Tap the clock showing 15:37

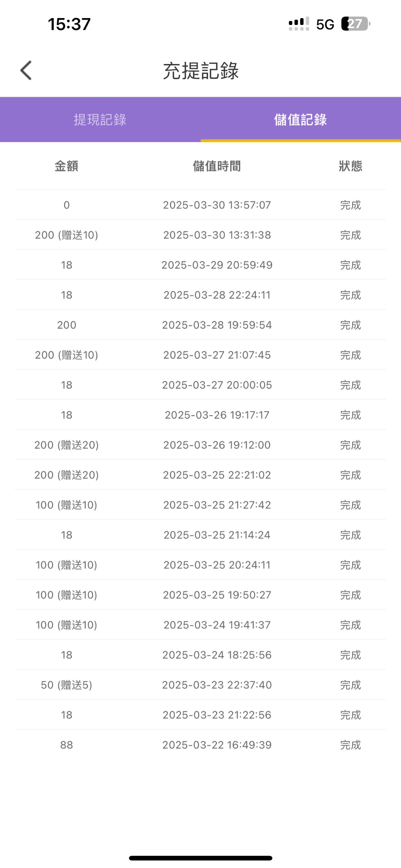tap(69, 24)
